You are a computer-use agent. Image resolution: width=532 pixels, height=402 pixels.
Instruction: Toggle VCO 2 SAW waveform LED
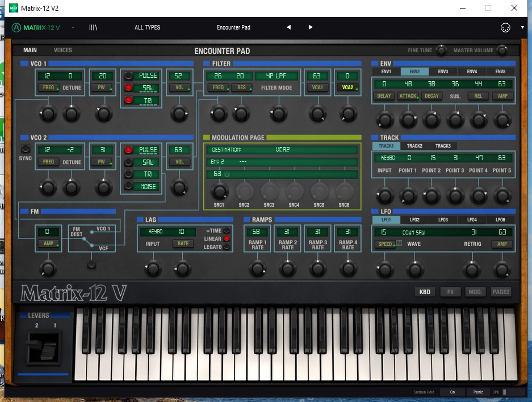coord(128,162)
